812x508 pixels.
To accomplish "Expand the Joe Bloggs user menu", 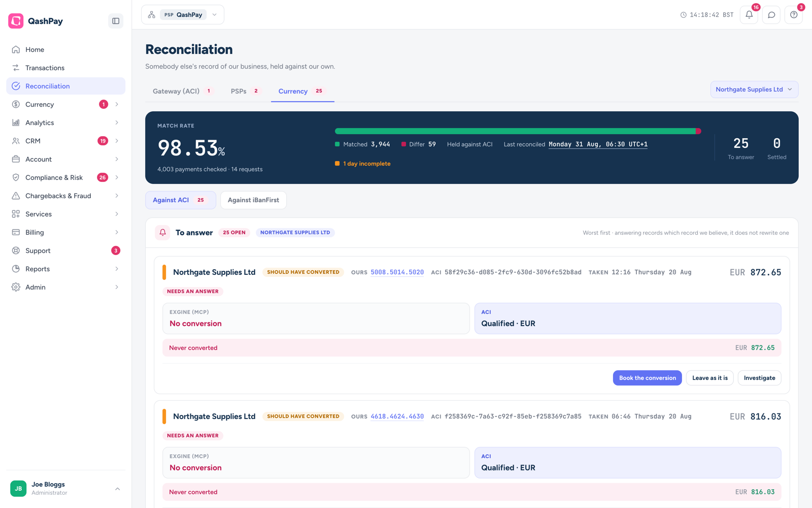I will pos(66,488).
